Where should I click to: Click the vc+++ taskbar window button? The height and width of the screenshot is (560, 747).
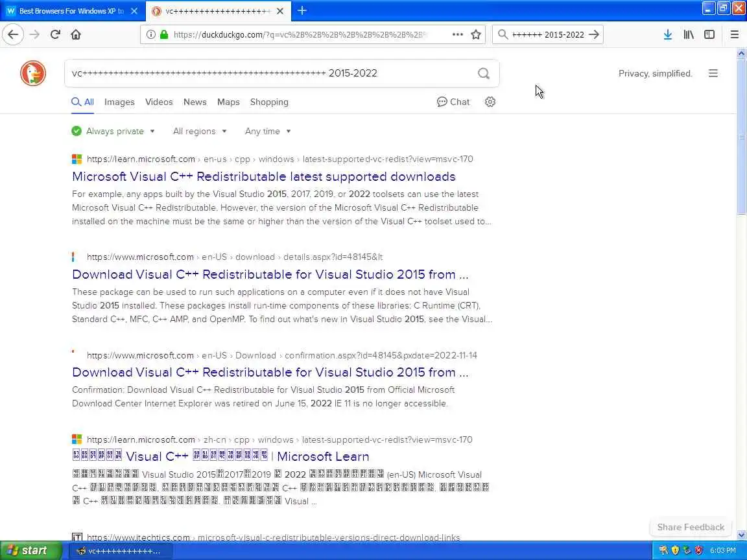tap(121, 551)
